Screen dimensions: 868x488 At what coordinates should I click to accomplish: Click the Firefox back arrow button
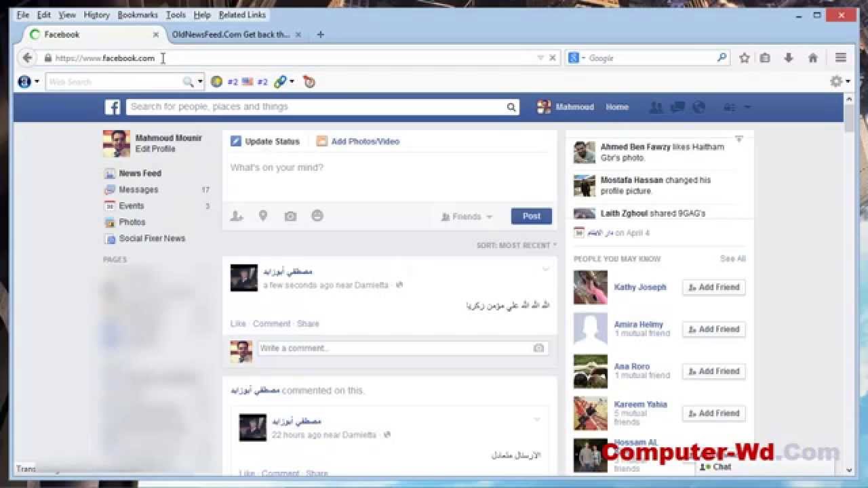tap(27, 58)
